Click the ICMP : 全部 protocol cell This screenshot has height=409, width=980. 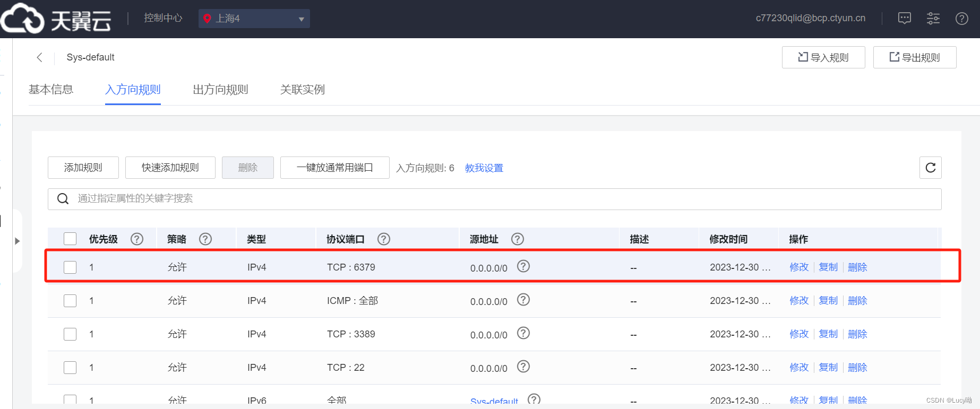(x=353, y=301)
